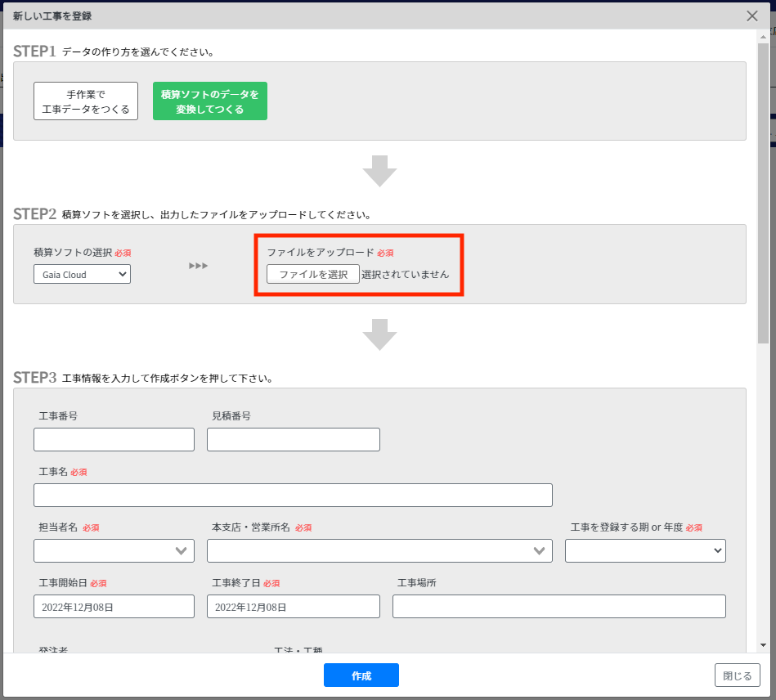Click the 積算ソフトの選択 label

pos(73,253)
